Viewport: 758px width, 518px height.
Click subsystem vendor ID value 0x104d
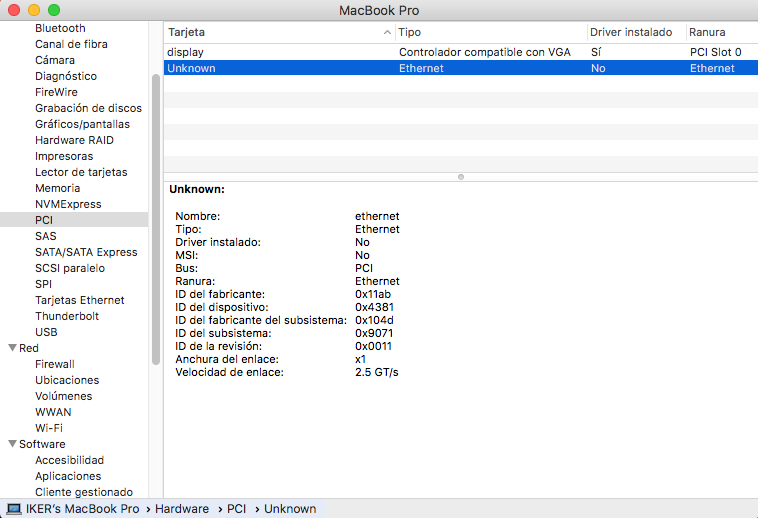tap(374, 320)
